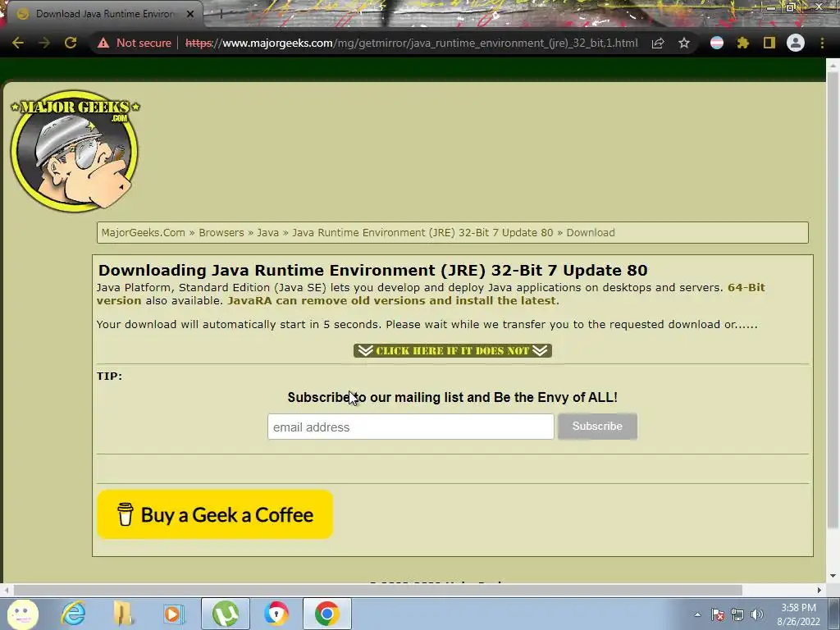Share this page via share icon
The image size is (840, 630).
(658, 43)
